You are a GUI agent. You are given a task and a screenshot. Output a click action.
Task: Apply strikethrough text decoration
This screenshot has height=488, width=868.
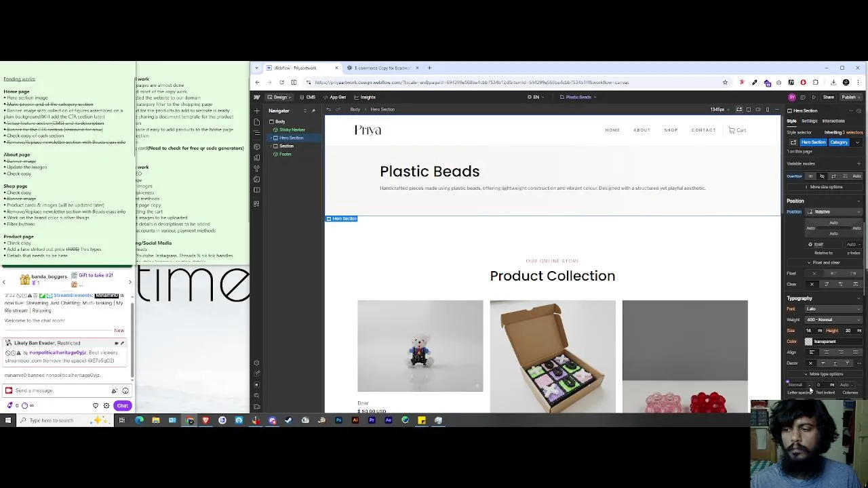coord(823,363)
